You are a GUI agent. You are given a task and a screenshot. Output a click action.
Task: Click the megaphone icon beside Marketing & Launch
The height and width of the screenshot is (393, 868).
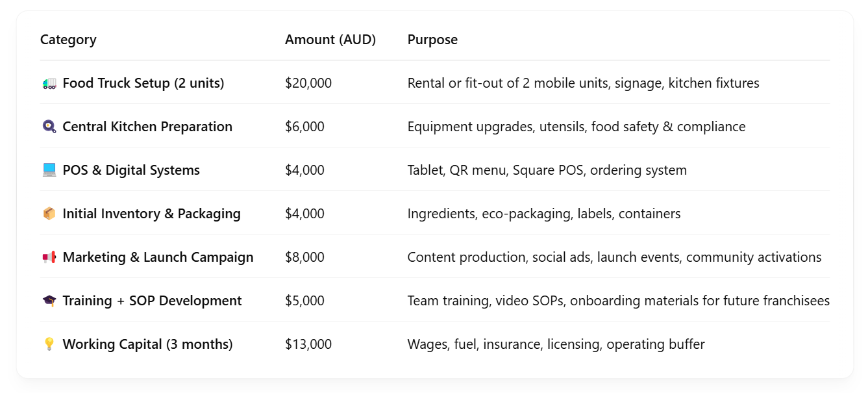coord(49,257)
